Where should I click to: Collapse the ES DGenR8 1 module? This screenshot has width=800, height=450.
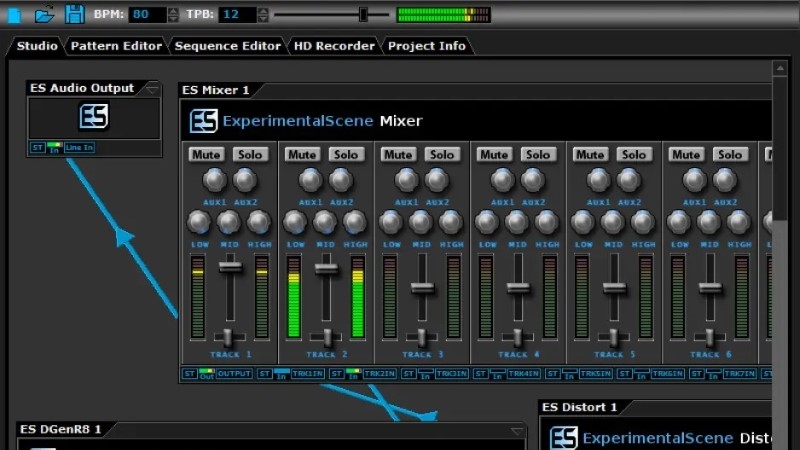516,432
